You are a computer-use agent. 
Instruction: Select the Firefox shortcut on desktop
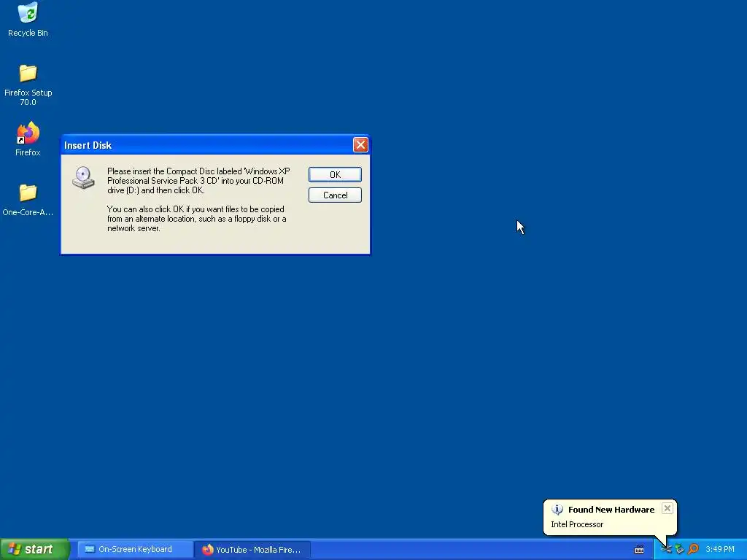(28, 139)
